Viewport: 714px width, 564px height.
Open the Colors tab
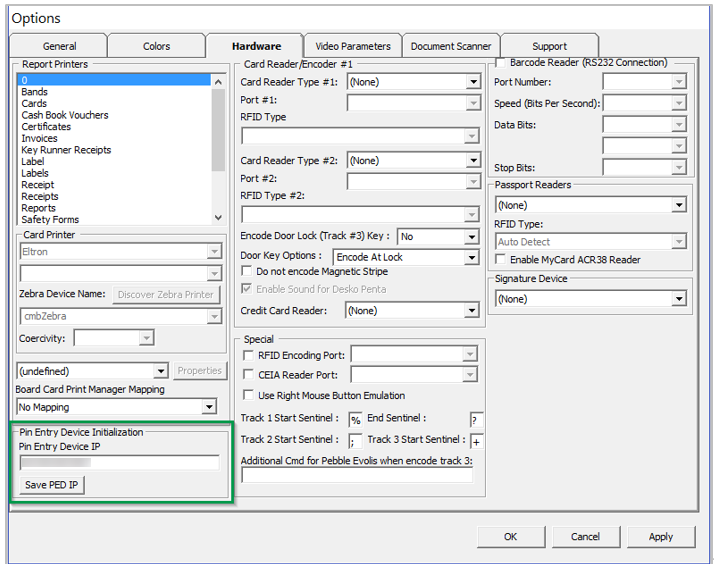pyautogui.click(x=157, y=46)
